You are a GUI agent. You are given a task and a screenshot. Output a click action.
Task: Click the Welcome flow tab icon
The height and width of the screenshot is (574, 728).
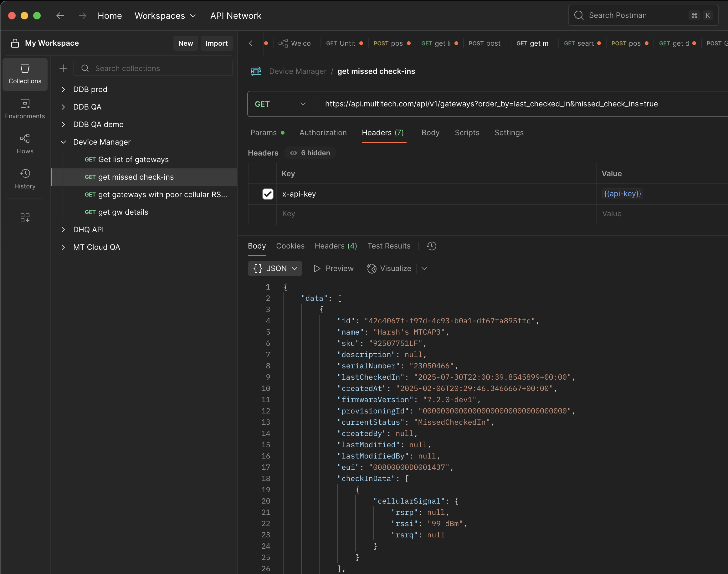click(283, 43)
